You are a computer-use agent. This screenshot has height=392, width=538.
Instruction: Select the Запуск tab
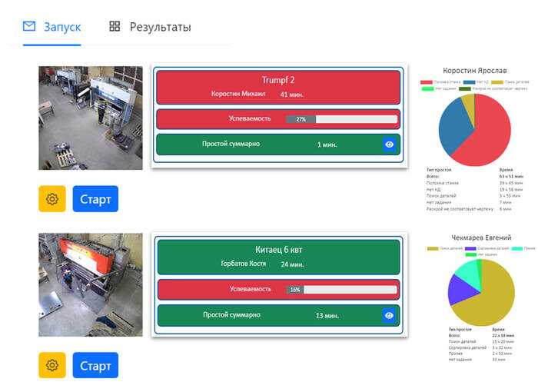click(62, 27)
